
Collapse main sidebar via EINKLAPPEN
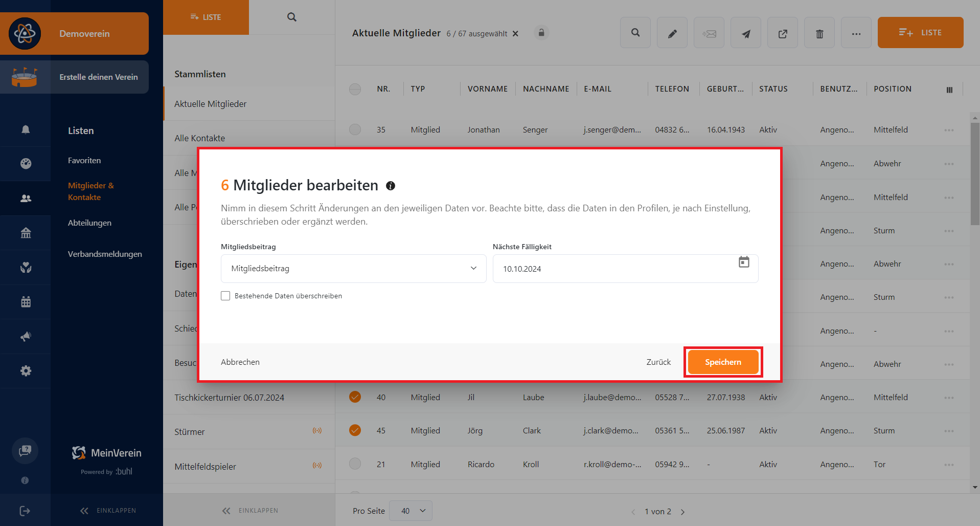tap(108, 511)
